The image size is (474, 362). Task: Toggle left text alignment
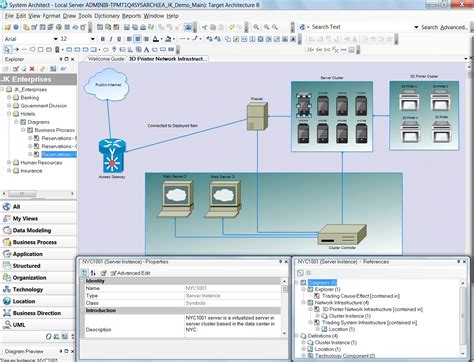pos(129,39)
